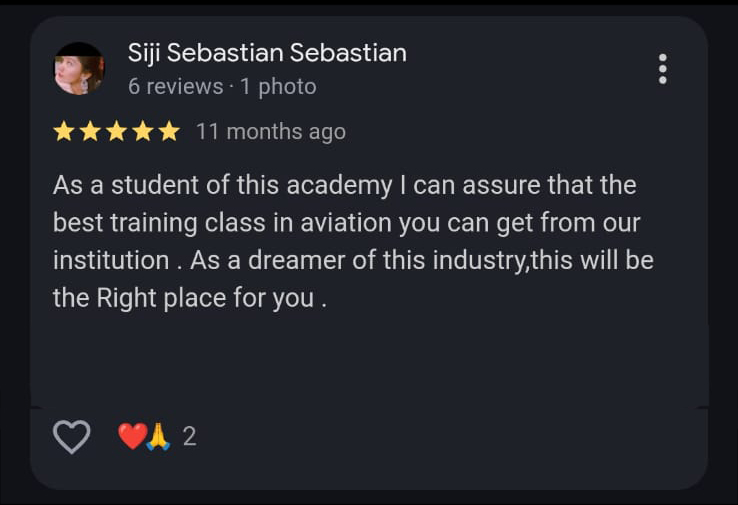View the reaction count "2"
This screenshot has height=505, width=738.
click(x=189, y=436)
